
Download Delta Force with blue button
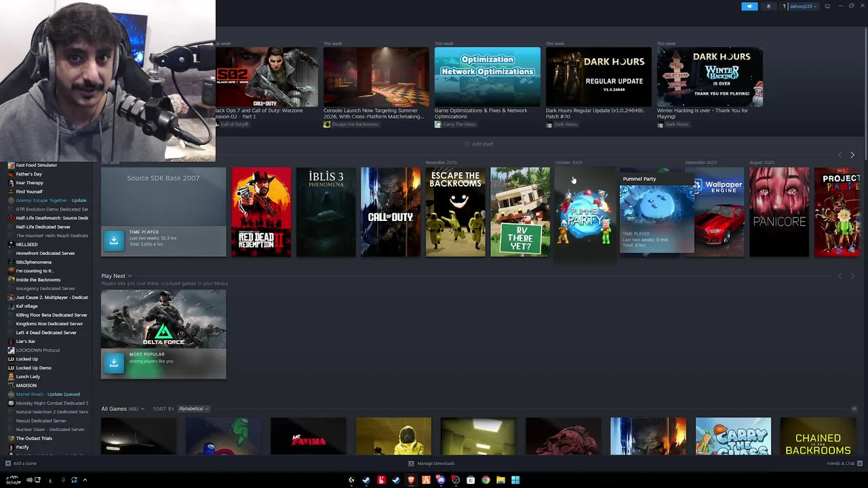pyautogui.click(x=114, y=363)
